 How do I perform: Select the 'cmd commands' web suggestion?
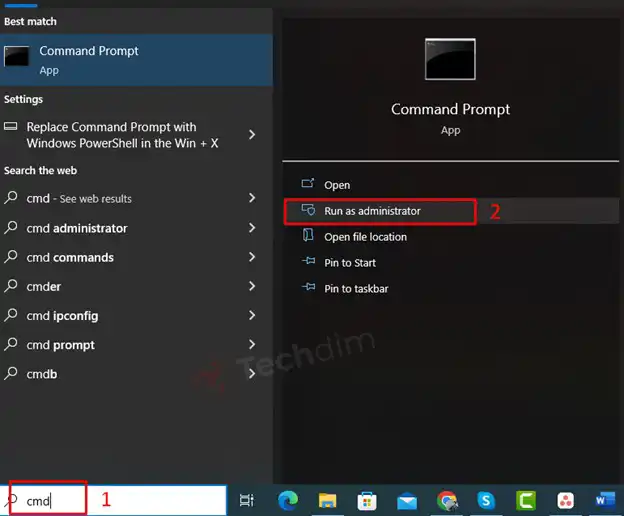(70, 257)
